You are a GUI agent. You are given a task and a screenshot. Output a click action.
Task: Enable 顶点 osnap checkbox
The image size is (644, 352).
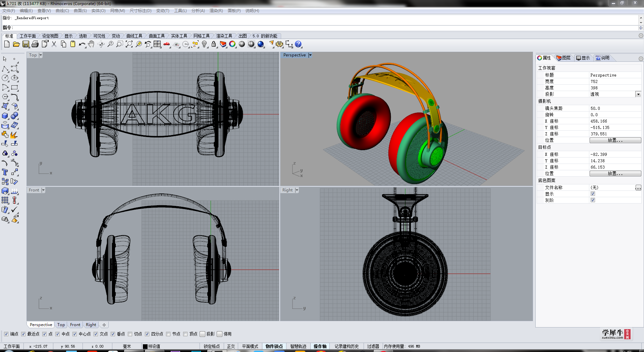(x=185, y=334)
